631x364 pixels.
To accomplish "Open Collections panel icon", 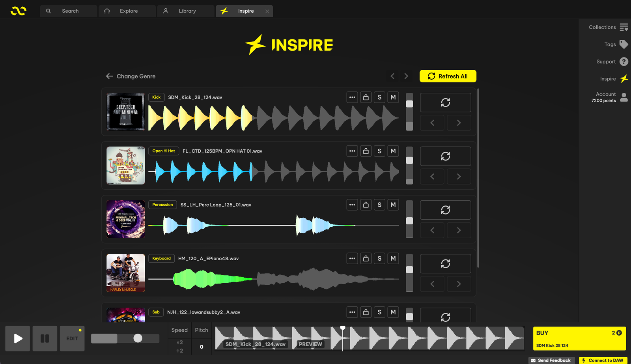I will tap(624, 27).
